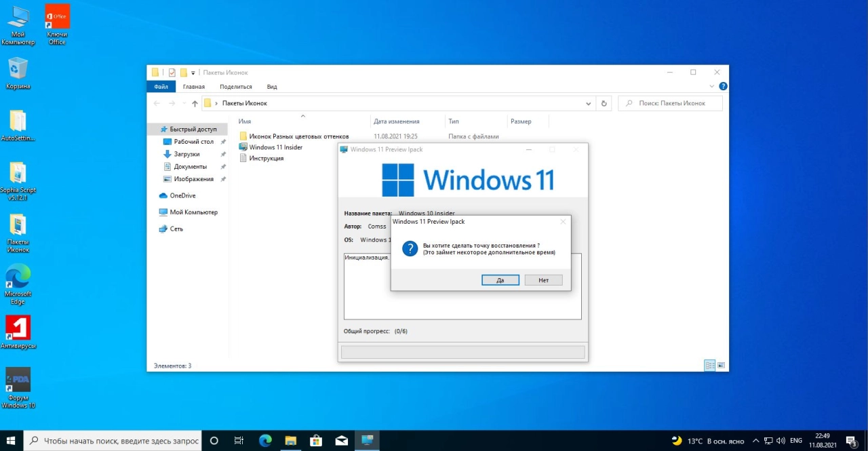Switch to Ipack installer taskbar icon

[367, 441]
